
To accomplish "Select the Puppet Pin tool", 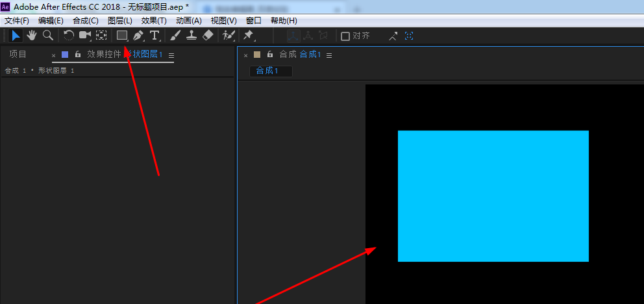I will 248,36.
